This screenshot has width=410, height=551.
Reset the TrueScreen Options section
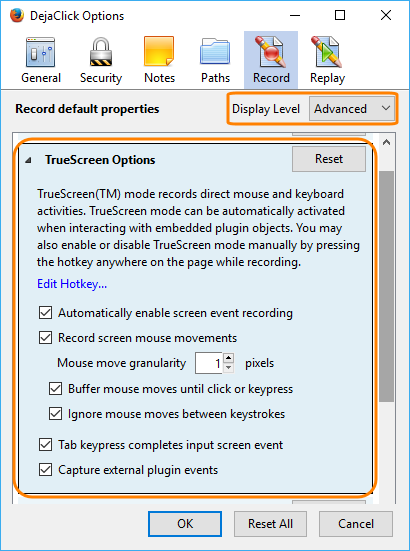click(x=328, y=159)
